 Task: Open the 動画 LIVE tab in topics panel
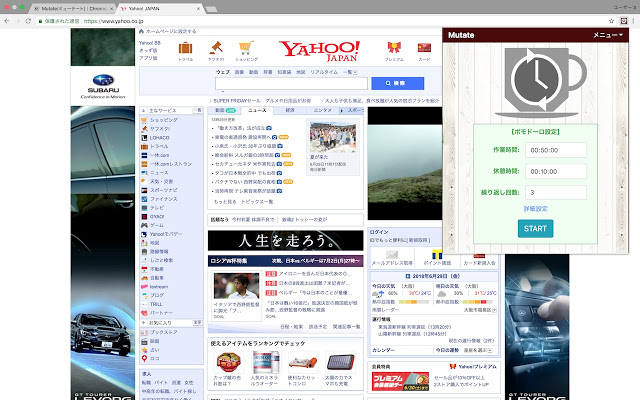pos(225,110)
